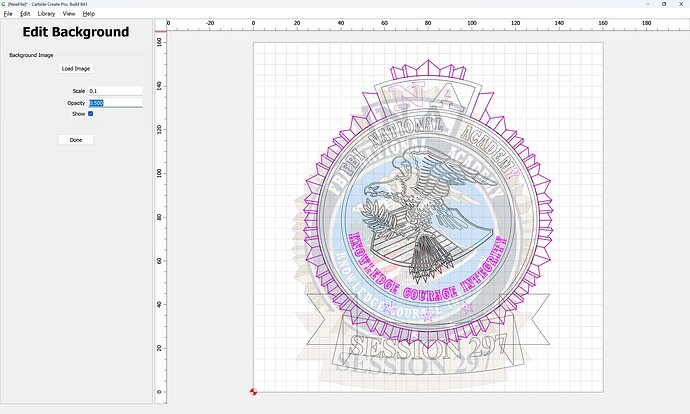Click the Background Image group label
Viewport: 690px width, 414px height.
pos(31,55)
